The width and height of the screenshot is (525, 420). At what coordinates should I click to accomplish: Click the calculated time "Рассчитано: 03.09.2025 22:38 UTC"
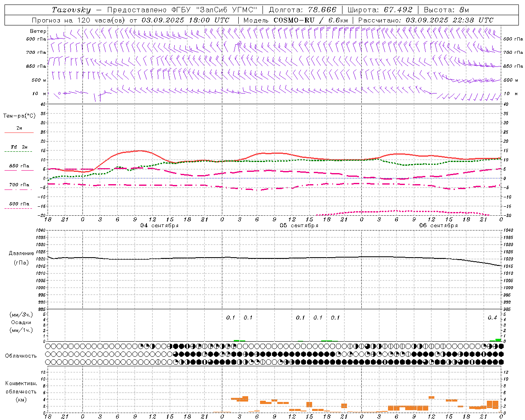426,20
